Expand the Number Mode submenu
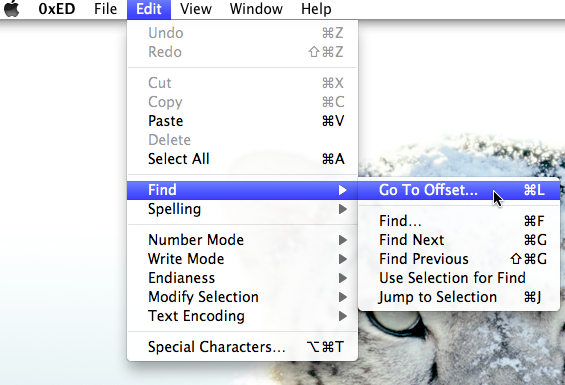Image resolution: width=565 pixels, height=385 pixels. click(243, 240)
